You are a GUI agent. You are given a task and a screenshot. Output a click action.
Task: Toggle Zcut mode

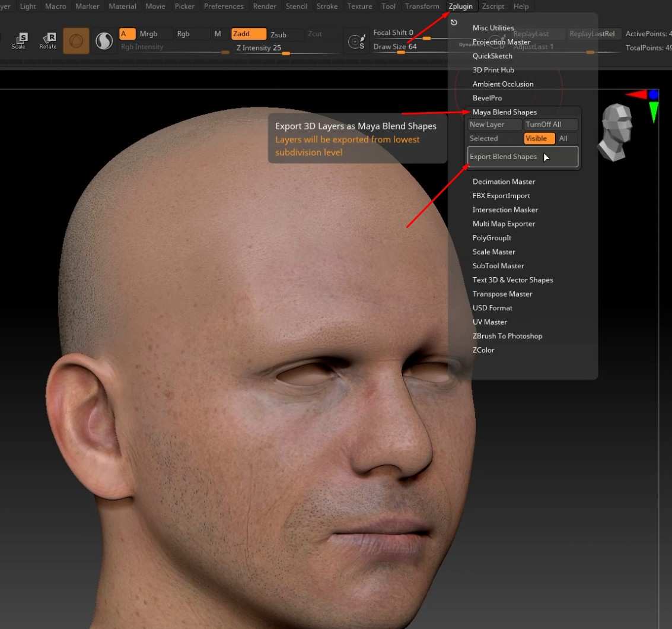(315, 34)
